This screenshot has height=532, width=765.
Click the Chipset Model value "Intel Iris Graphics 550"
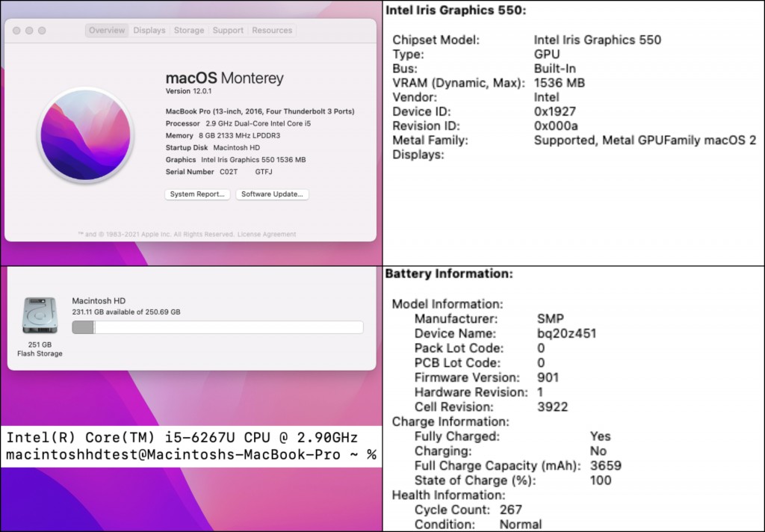tap(598, 40)
